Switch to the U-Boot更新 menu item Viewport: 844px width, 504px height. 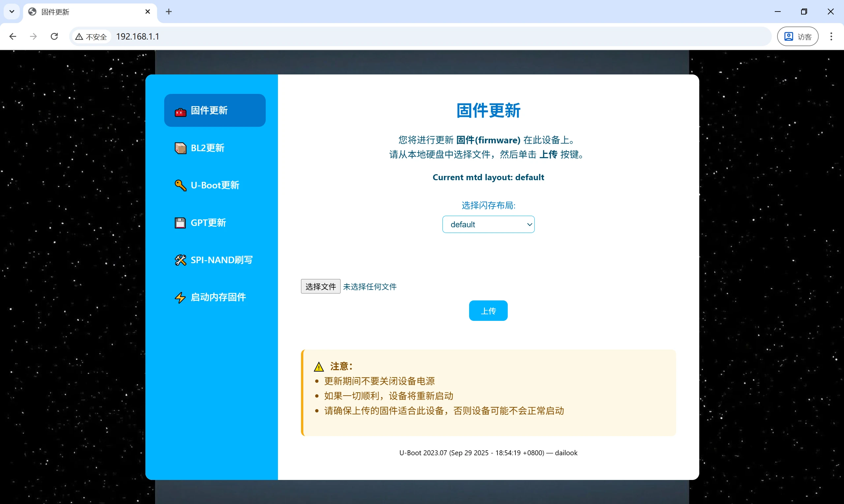click(x=215, y=185)
